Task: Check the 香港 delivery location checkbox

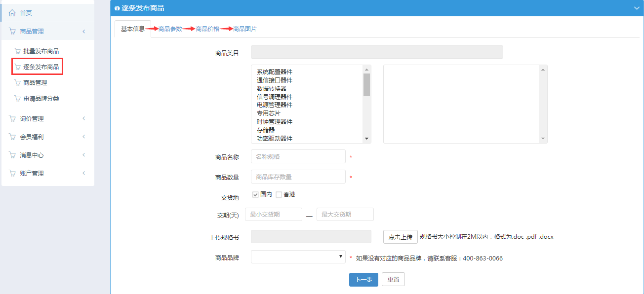Action: pos(279,194)
